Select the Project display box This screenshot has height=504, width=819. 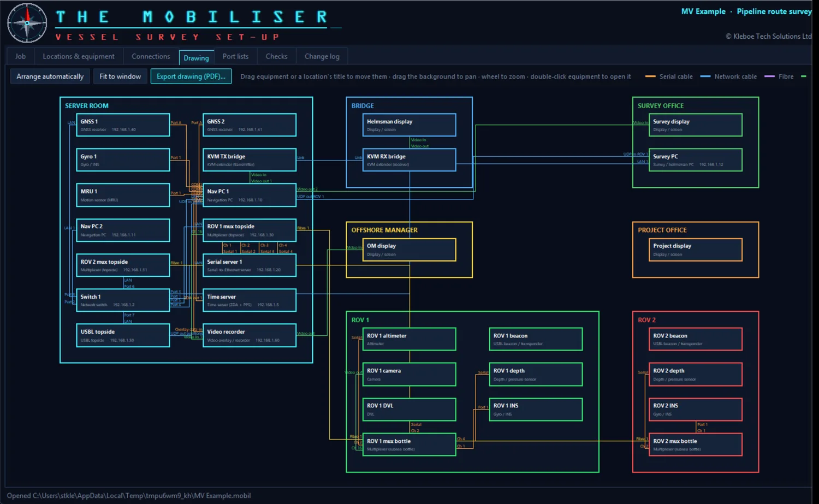696,250
